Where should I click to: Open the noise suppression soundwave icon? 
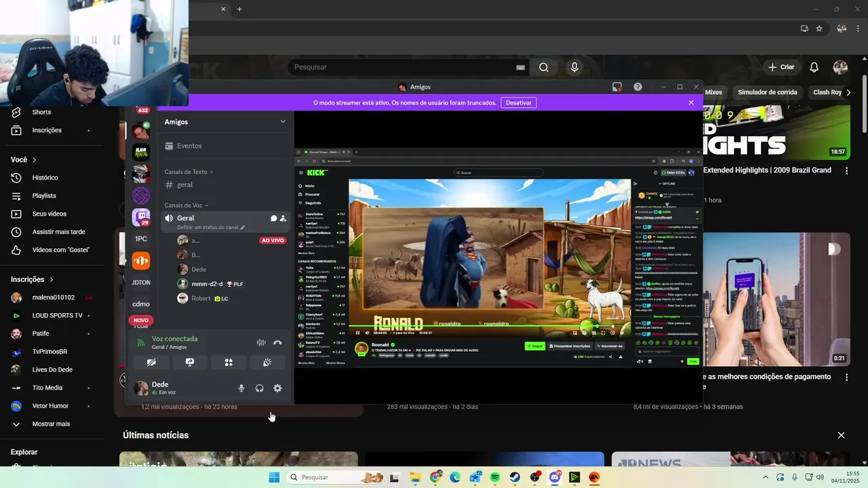261,343
